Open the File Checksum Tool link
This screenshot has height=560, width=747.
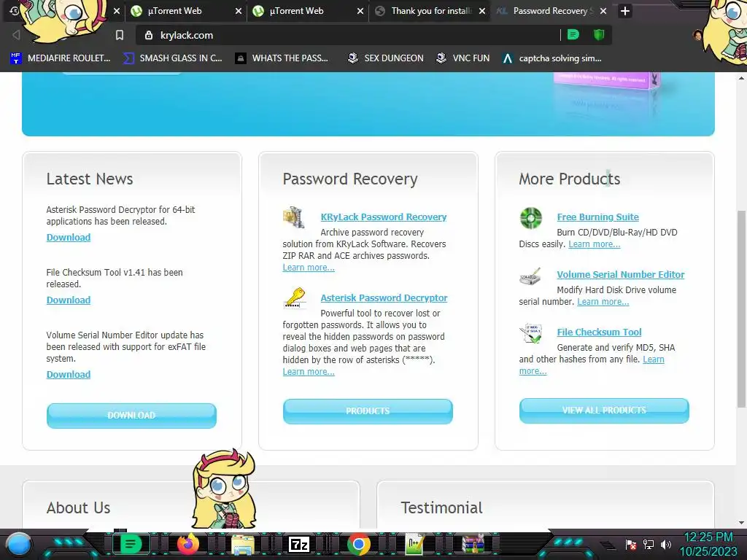[x=600, y=332]
